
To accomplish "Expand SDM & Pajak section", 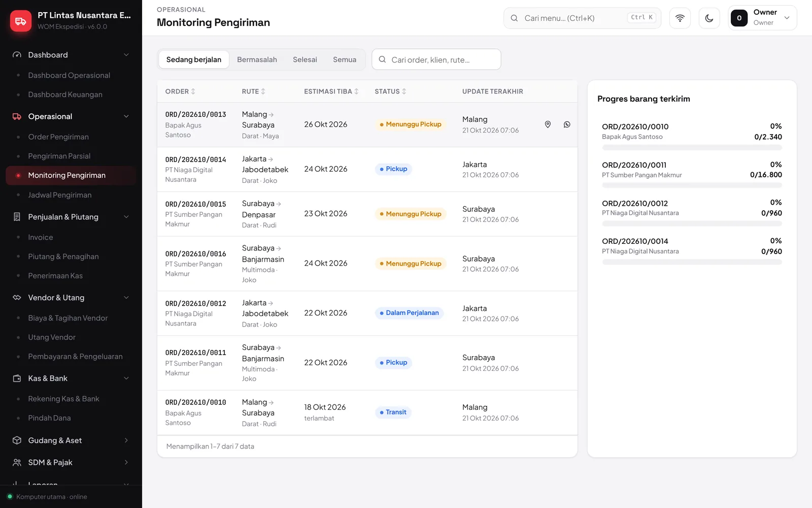I will click(x=126, y=462).
